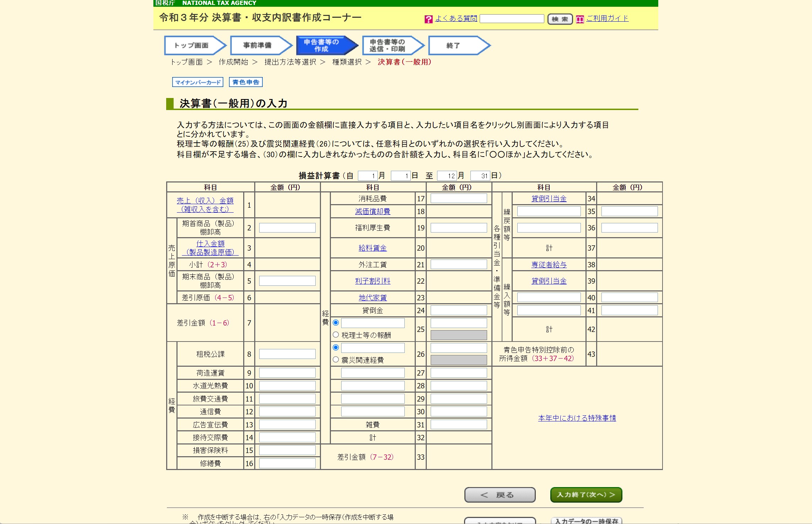Click the 雑費 amount field

click(x=459, y=425)
